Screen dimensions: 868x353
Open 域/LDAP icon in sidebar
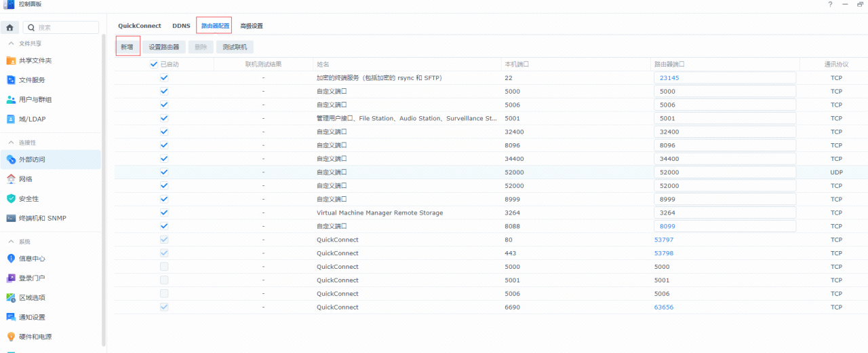(11, 119)
